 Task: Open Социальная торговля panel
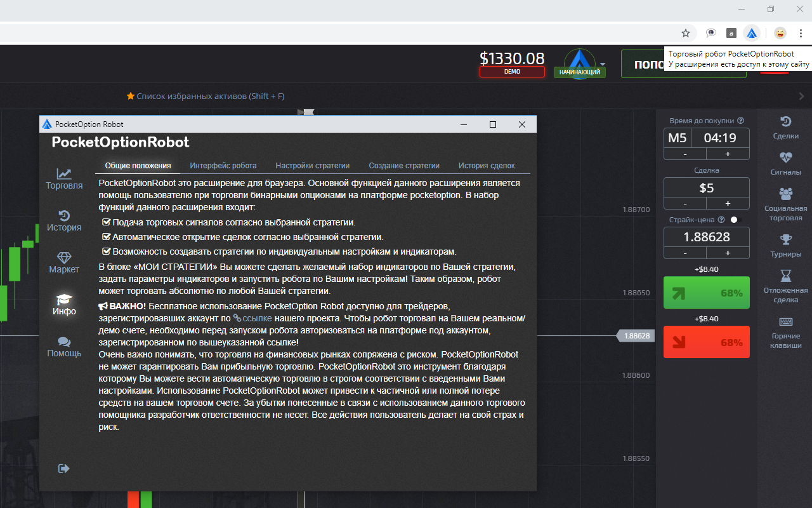click(x=786, y=204)
